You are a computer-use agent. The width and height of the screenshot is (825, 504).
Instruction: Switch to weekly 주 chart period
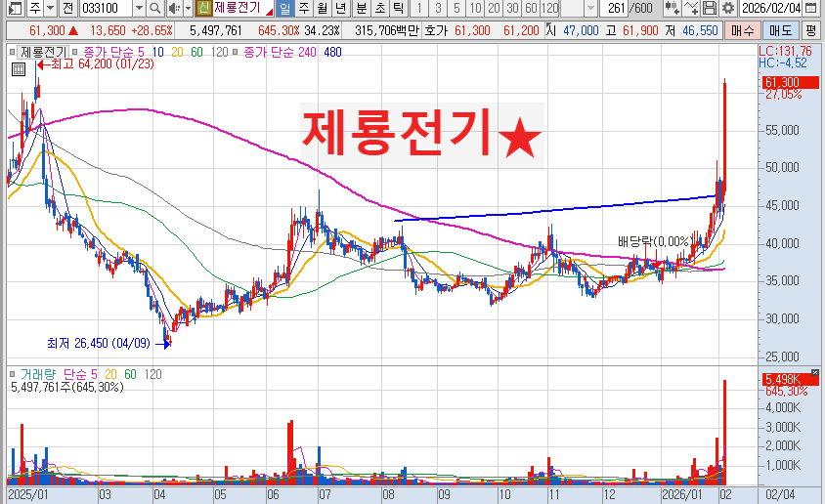[x=304, y=8]
